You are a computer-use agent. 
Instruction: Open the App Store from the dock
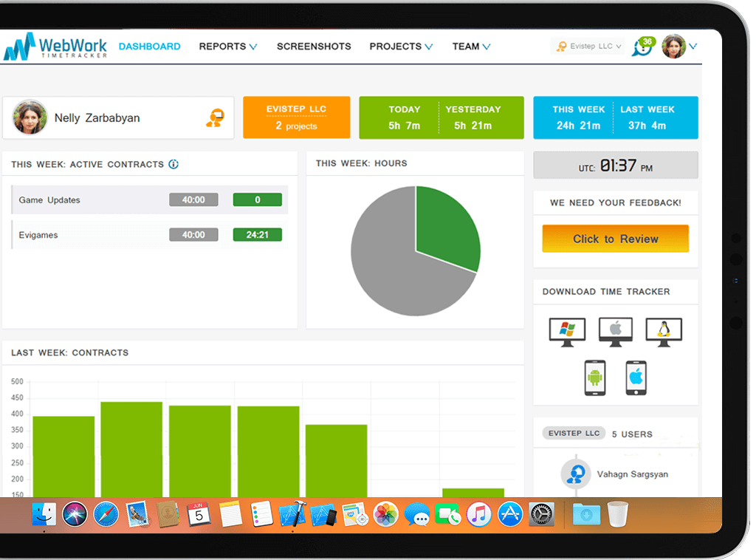(510, 514)
